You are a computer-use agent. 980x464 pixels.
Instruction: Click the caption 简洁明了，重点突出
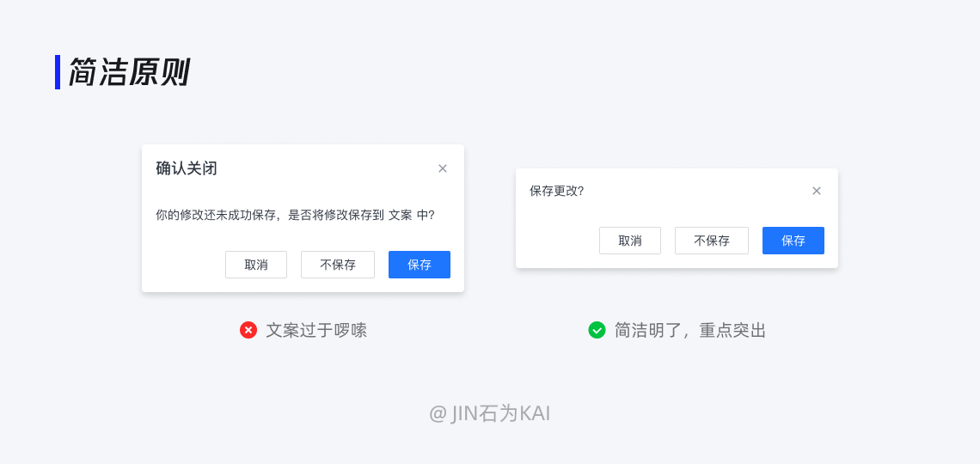[x=690, y=330]
